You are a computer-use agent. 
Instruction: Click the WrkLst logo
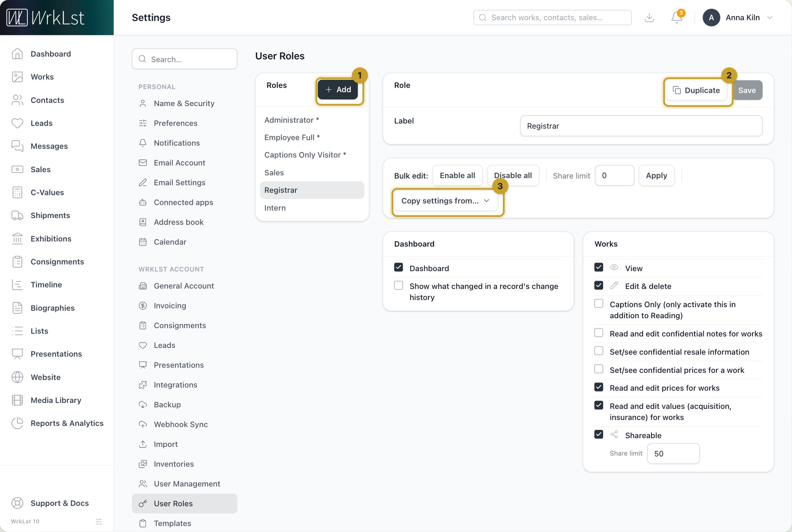46,17
